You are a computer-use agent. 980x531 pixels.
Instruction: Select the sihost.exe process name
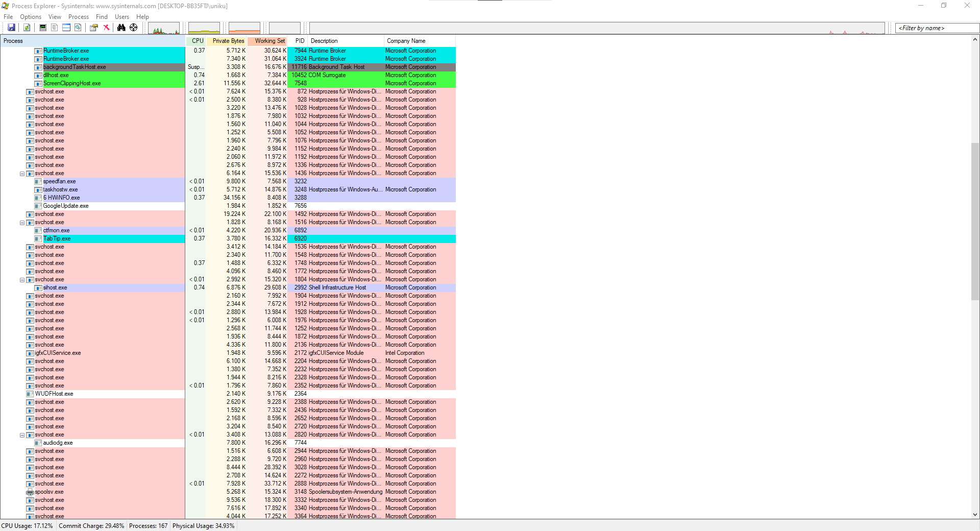point(55,288)
